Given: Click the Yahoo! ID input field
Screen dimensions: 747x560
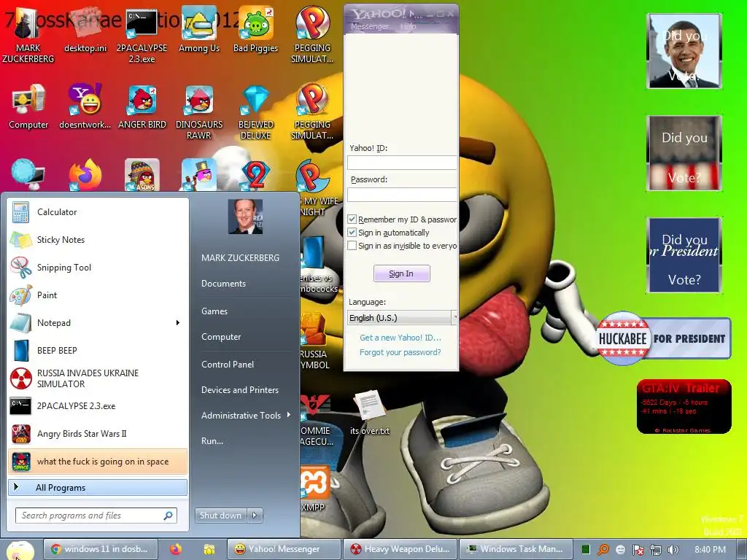Looking at the screenshot, I should pyautogui.click(x=402, y=163).
